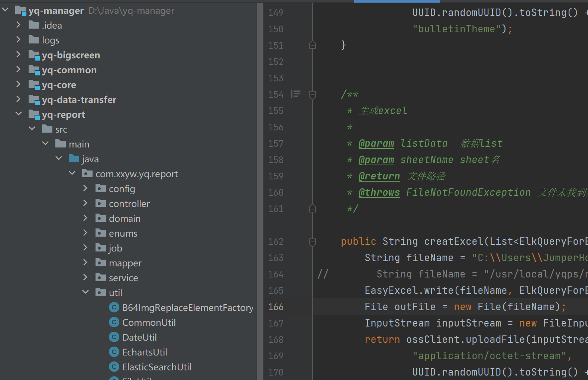Click B64ImgReplaceElementFactory class icon

tap(114, 307)
